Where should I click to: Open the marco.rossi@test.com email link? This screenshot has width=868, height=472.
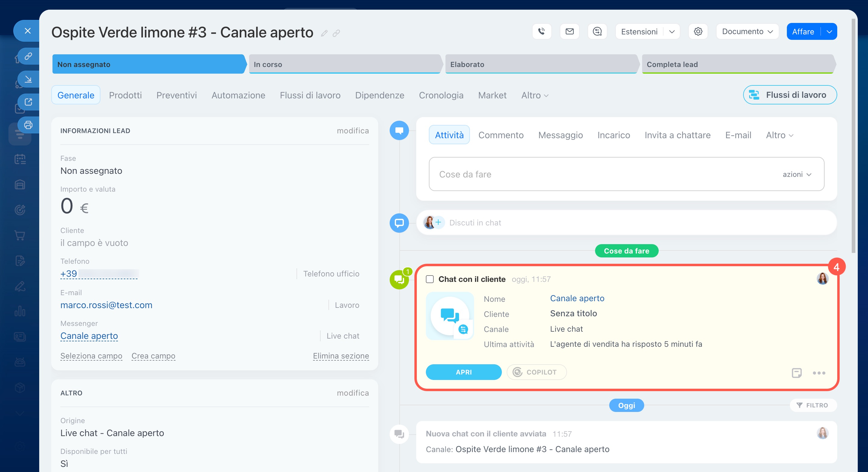pos(106,305)
